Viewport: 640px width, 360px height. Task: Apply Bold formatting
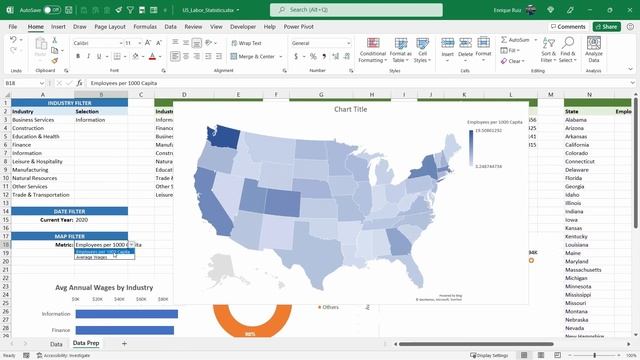click(x=78, y=56)
